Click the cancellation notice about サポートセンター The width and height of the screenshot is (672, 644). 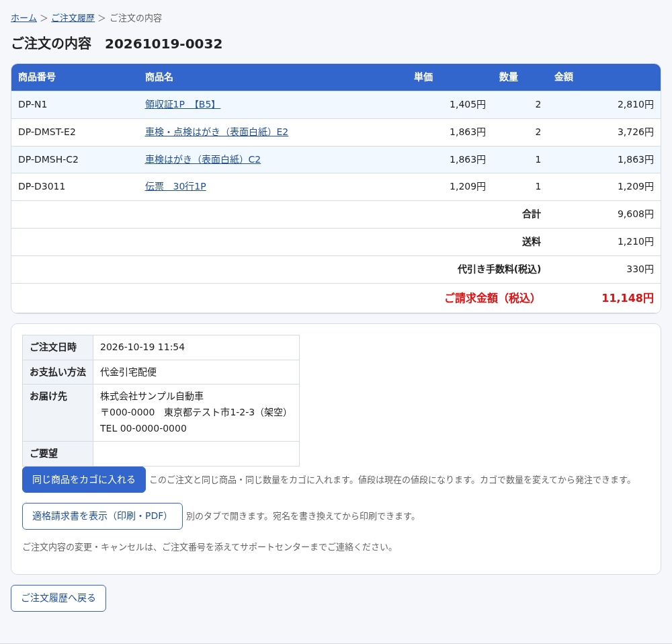208,547
